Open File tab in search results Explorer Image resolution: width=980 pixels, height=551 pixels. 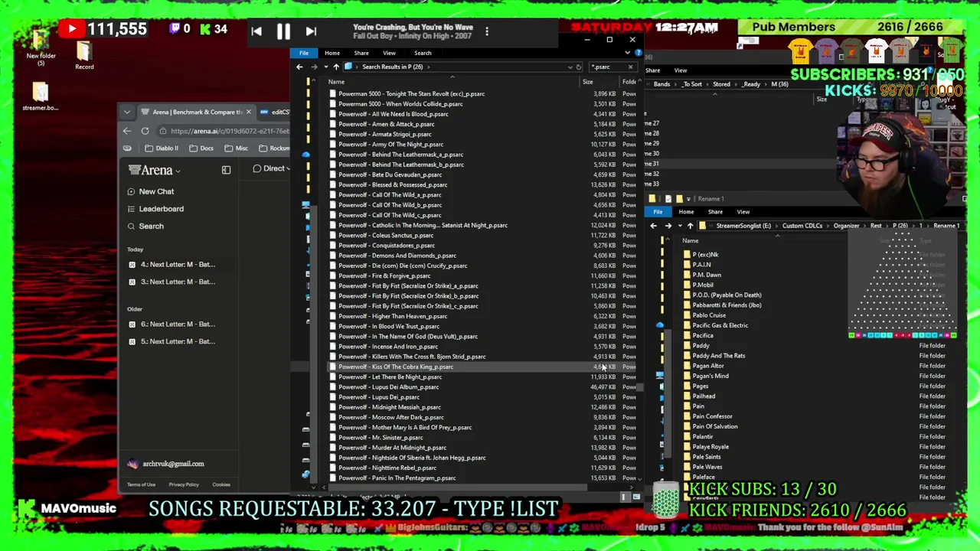pos(304,53)
